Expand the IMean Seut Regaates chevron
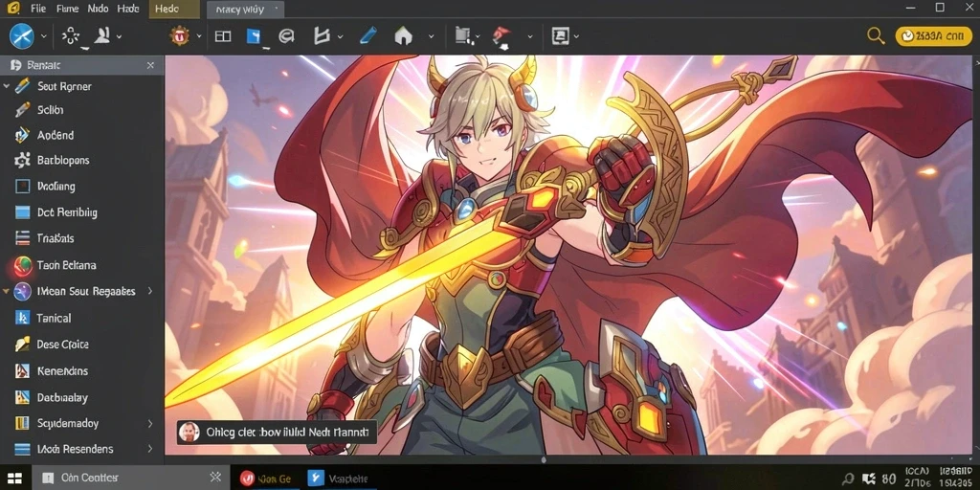 pos(150,291)
